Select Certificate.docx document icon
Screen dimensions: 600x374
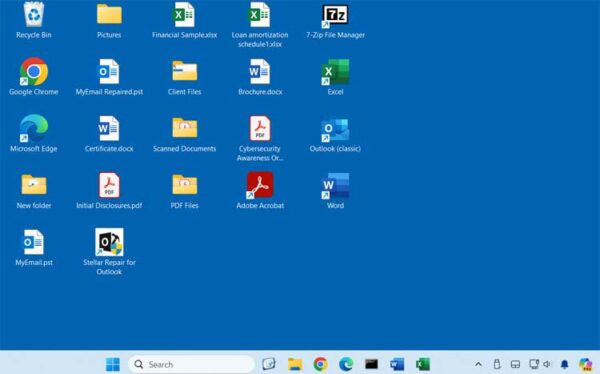click(109, 128)
